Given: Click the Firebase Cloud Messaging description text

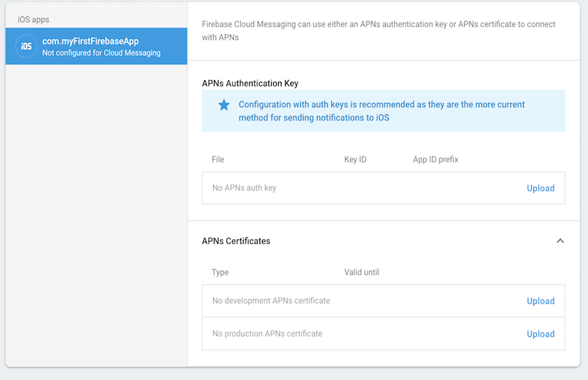Looking at the screenshot, I should coord(378,30).
